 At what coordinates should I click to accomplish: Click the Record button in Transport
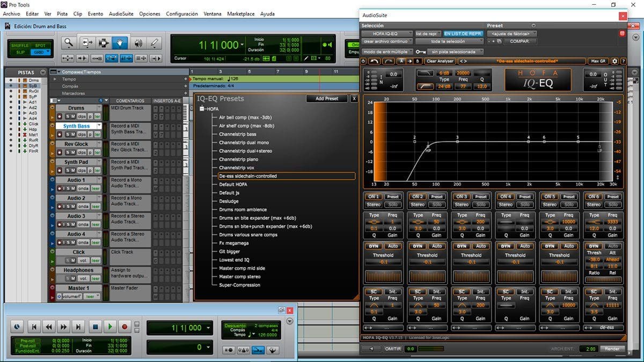tap(125, 326)
